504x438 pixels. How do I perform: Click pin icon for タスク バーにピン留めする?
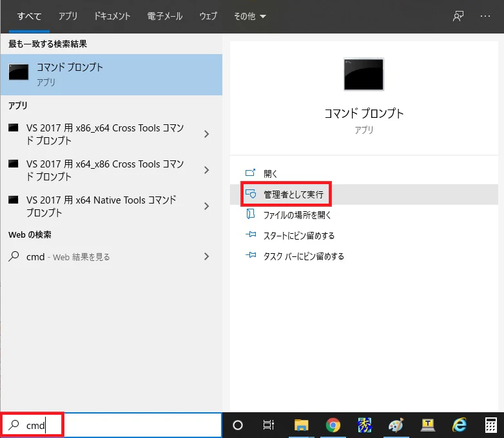[251, 255]
